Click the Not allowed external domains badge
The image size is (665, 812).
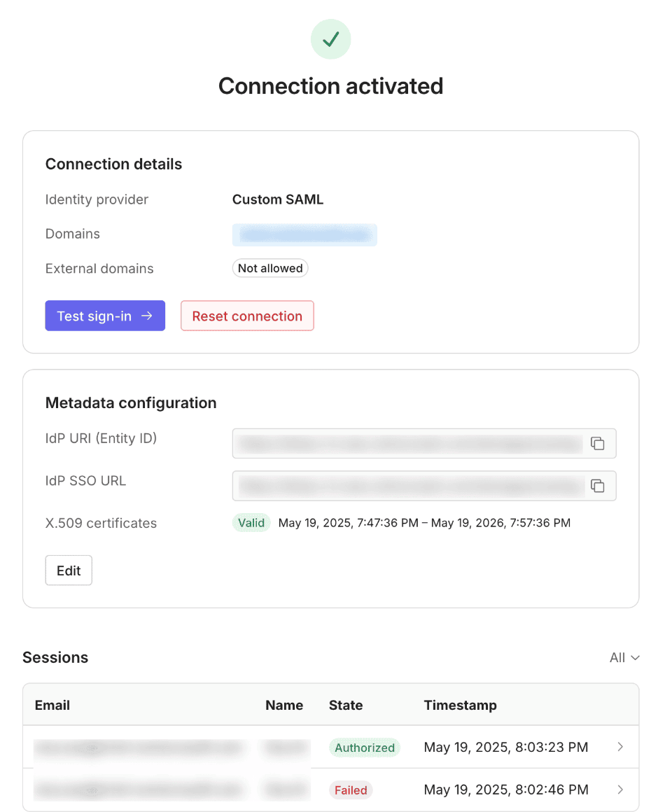pyautogui.click(x=269, y=268)
